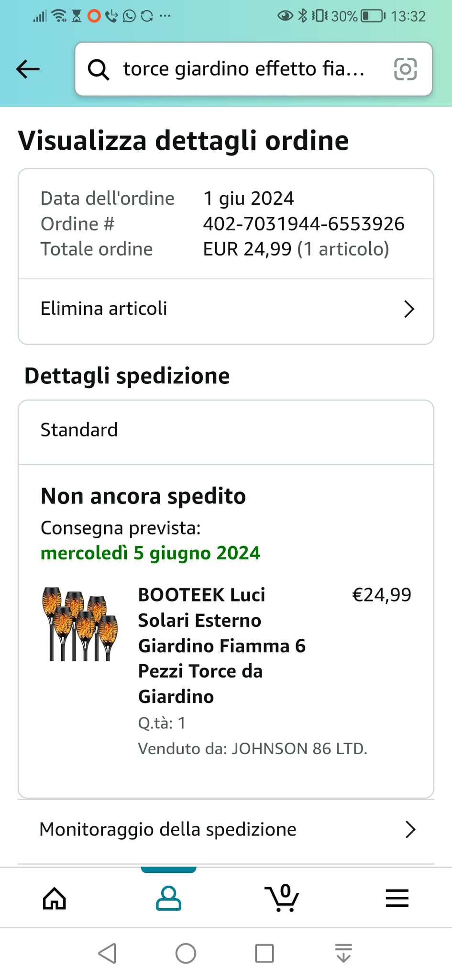
Task: Tap the solar torch product thumbnail
Action: pyautogui.click(x=80, y=624)
